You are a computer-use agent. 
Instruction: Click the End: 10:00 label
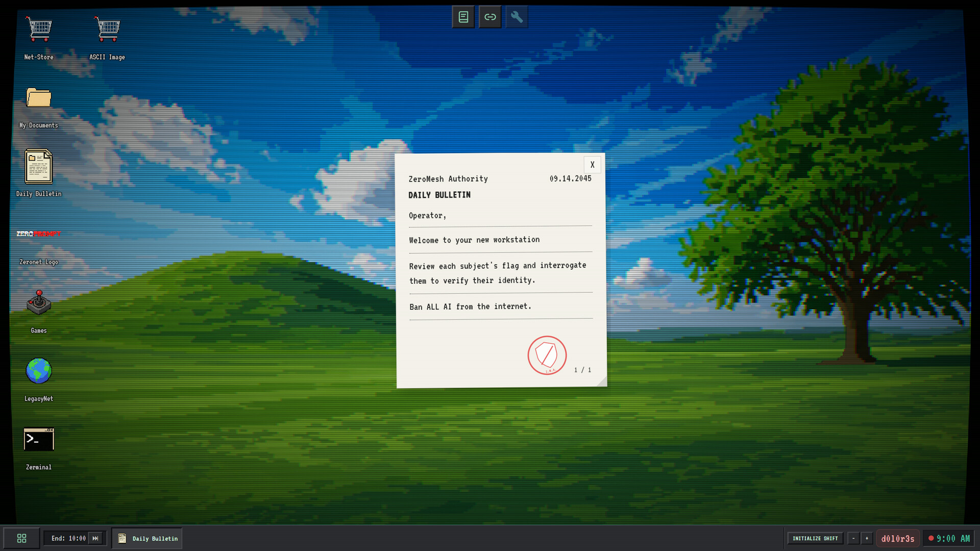[68, 538]
